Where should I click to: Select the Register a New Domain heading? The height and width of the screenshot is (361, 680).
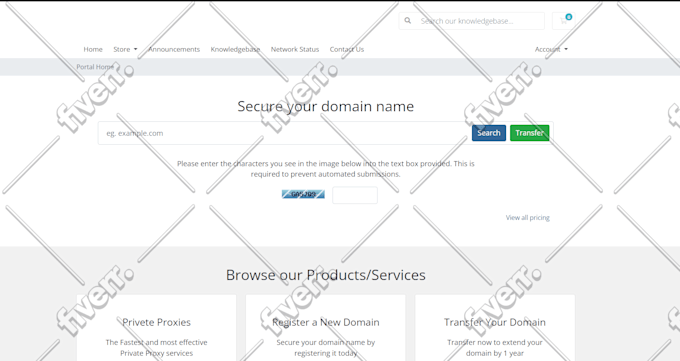[326, 322]
